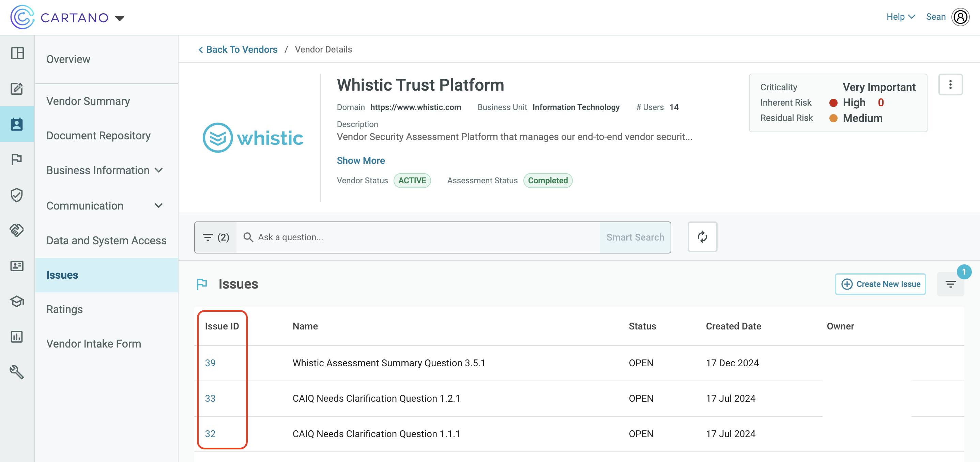Open the bar chart reports sidebar icon
Image resolution: width=980 pixels, height=462 pixels.
(x=17, y=337)
